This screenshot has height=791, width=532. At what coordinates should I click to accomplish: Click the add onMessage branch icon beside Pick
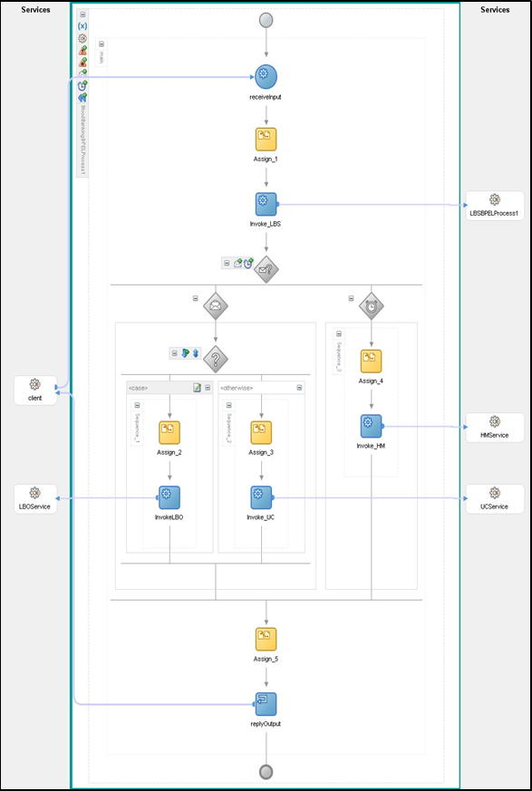237,263
